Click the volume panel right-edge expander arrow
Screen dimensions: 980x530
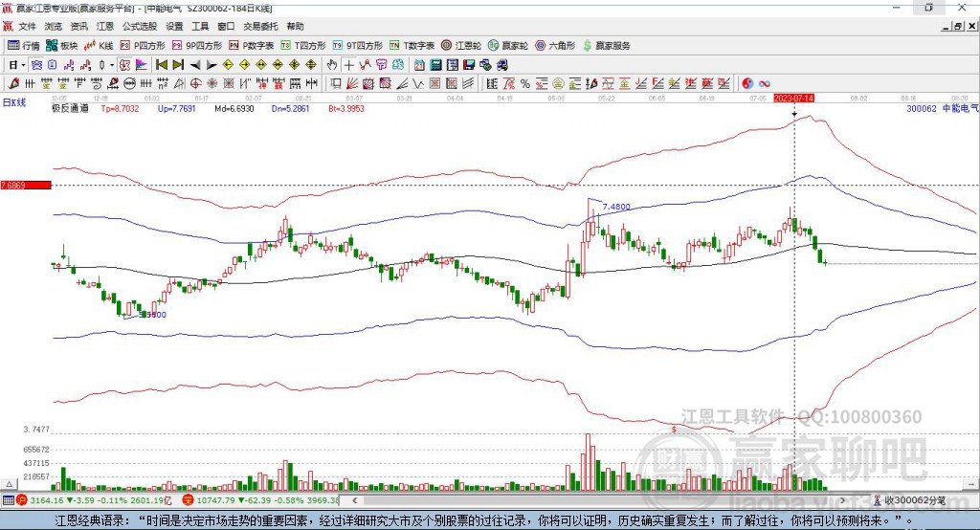(970, 484)
